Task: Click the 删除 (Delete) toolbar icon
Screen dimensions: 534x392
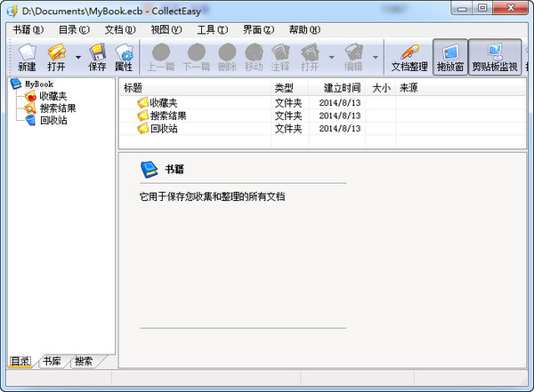Action: pyautogui.click(x=227, y=57)
